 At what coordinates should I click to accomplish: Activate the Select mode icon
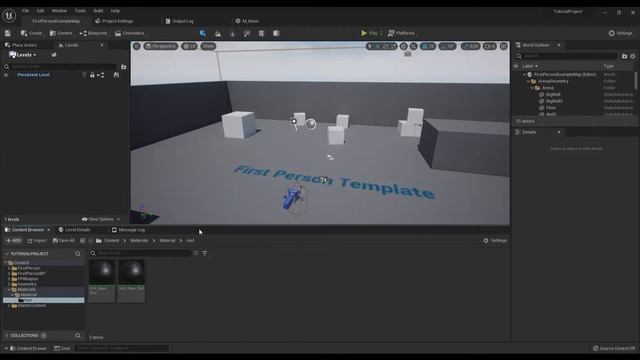click(x=203, y=33)
